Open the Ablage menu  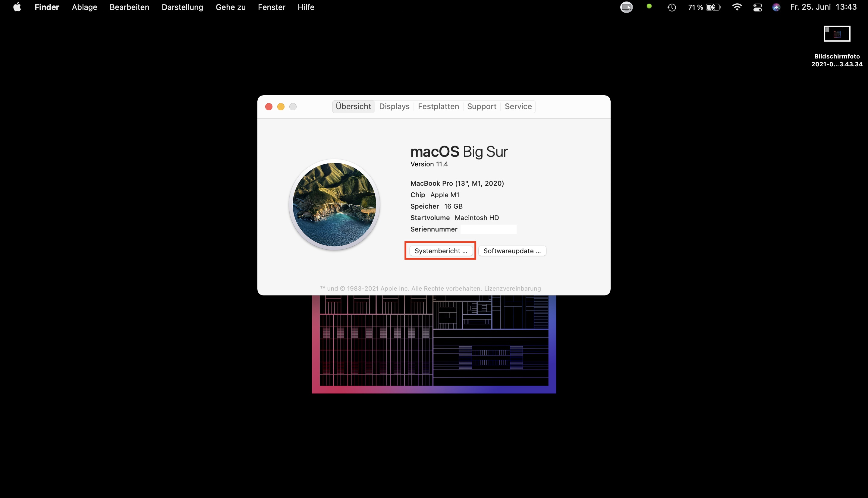coord(84,7)
